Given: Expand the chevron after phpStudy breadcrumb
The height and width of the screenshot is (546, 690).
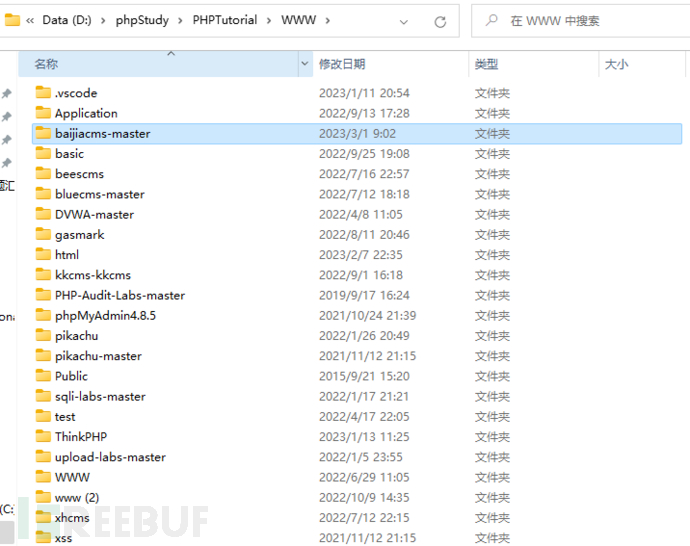Looking at the screenshot, I should pyautogui.click(x=180, y=21).
